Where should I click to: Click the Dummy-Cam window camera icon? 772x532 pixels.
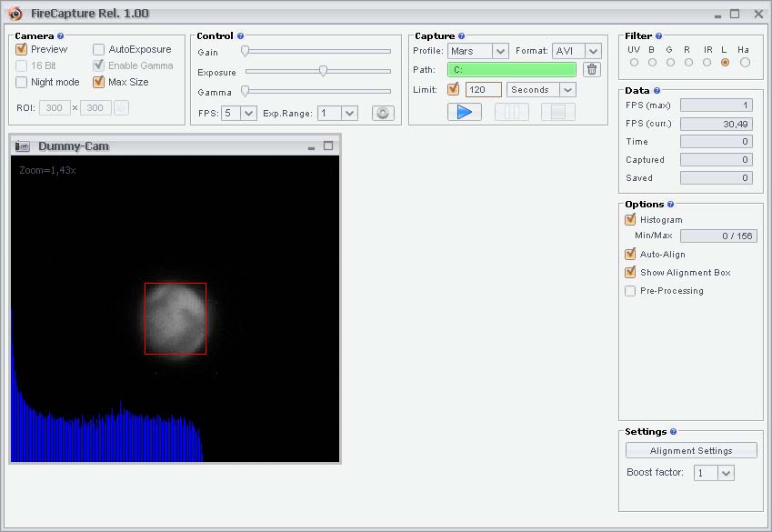22,146
